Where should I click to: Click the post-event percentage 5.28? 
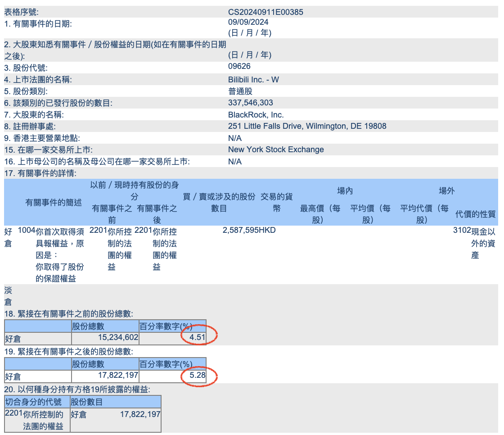(197, 375)
